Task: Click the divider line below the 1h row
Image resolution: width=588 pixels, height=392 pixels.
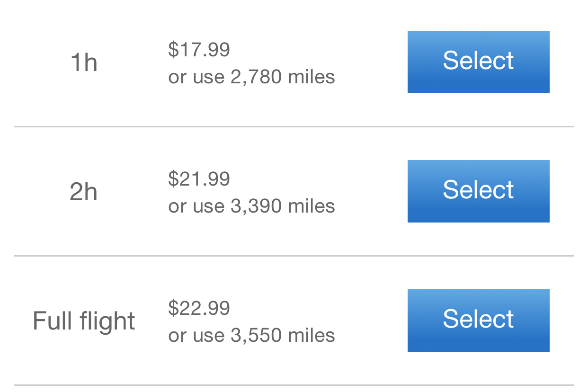Action: (x=294, y=126)
